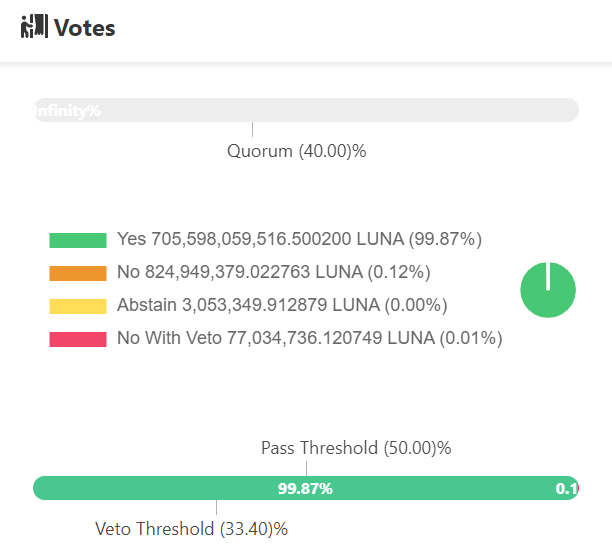Click the veto threshold tick marker below the green bar
Screen dimensions: 612x549
pyautogui.click(x=216, y=508)
